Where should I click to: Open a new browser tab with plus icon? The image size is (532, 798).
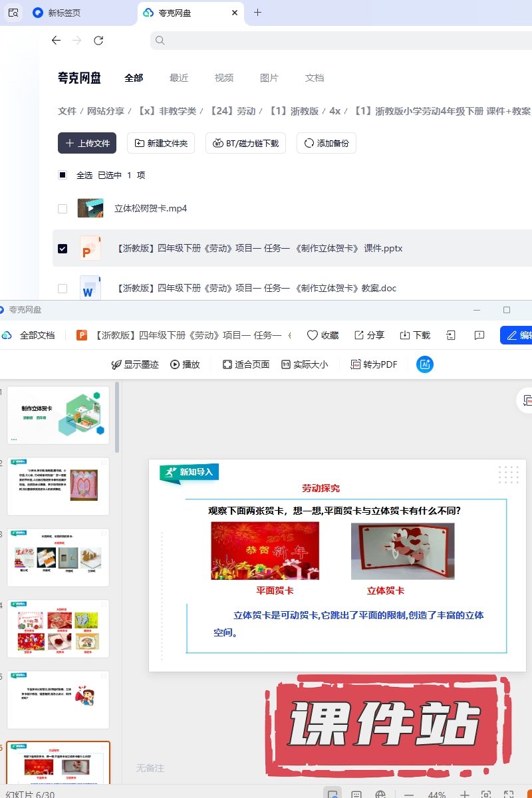[258, 12]
